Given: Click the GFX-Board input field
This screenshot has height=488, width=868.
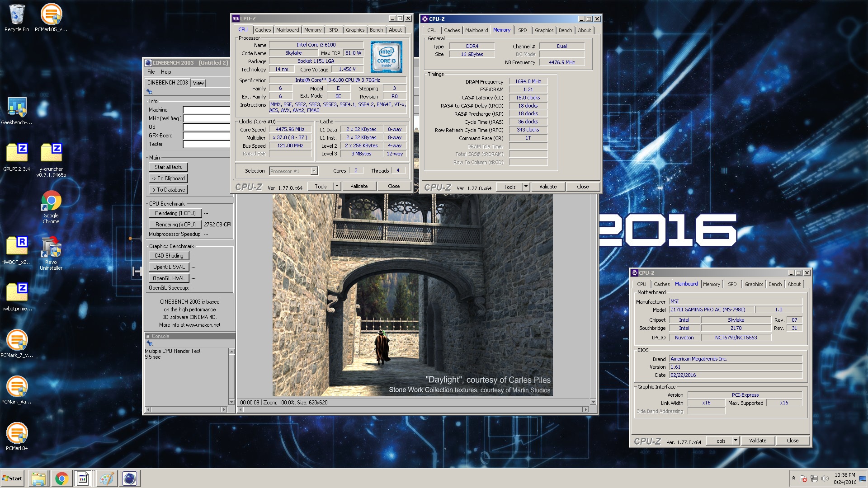Looking at the screenshot, I should [207, 136].
